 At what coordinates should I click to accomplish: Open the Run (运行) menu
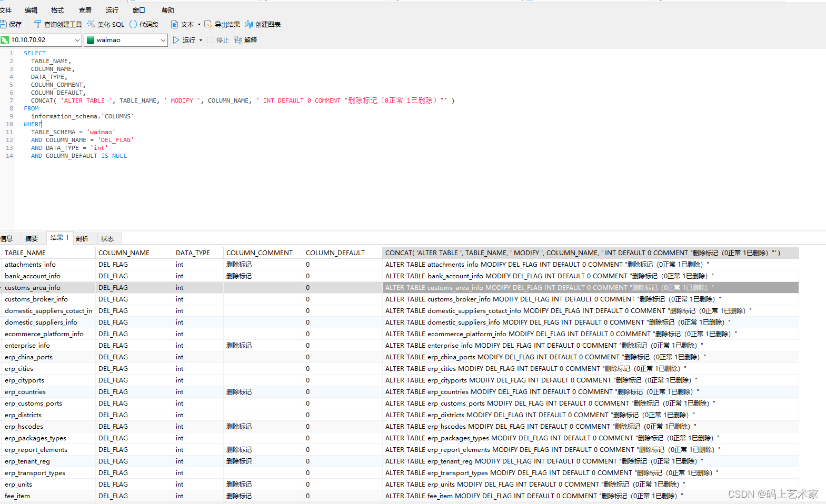pyautogui.click(x=112, y=10)
